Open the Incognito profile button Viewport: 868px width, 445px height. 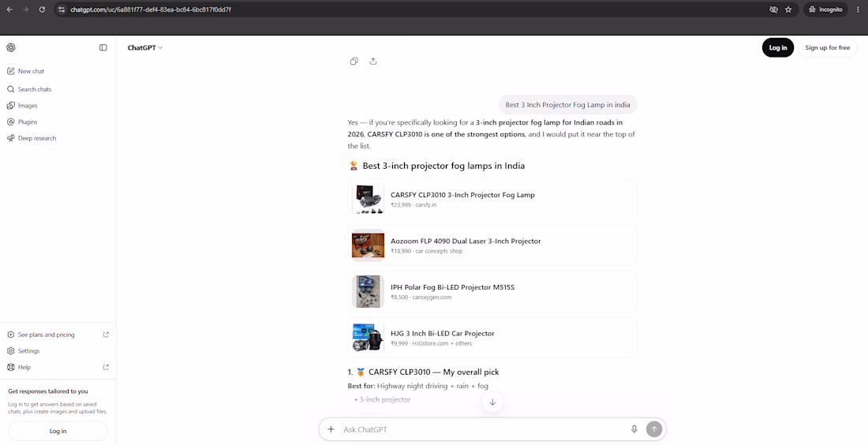coord(825,9)
